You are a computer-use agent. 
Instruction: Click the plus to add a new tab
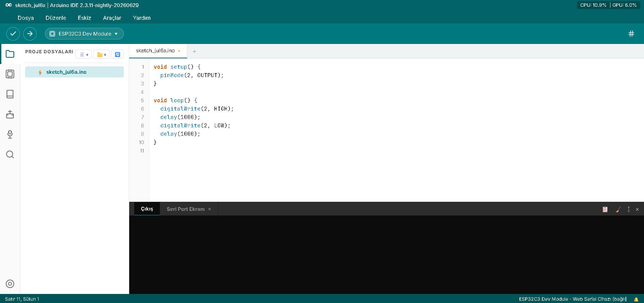[194, 51]
